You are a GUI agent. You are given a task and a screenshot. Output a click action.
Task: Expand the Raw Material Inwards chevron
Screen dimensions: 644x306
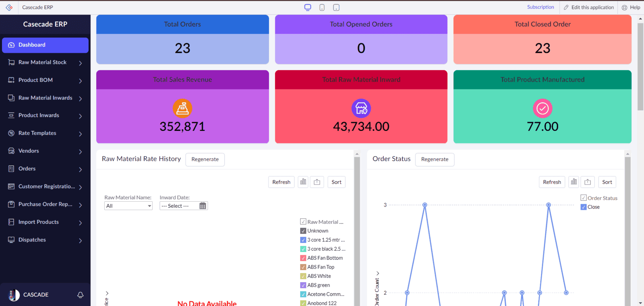pos(80,98)
